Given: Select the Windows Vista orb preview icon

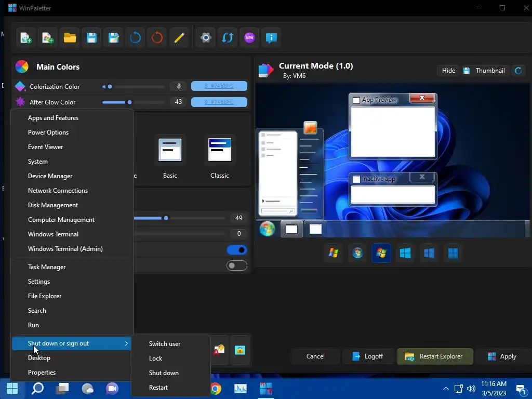Looking at the screenshot, I should pos(357,253).
